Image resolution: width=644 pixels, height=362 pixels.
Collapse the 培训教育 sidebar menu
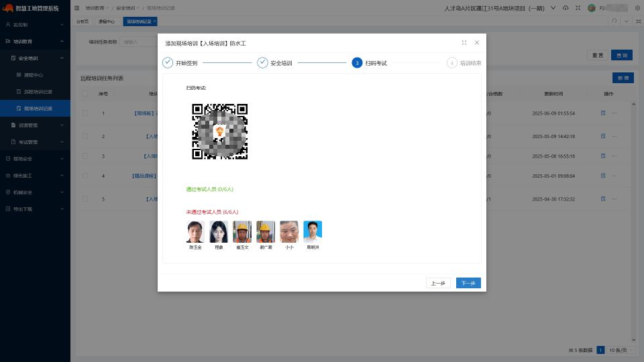pos(35,42)
